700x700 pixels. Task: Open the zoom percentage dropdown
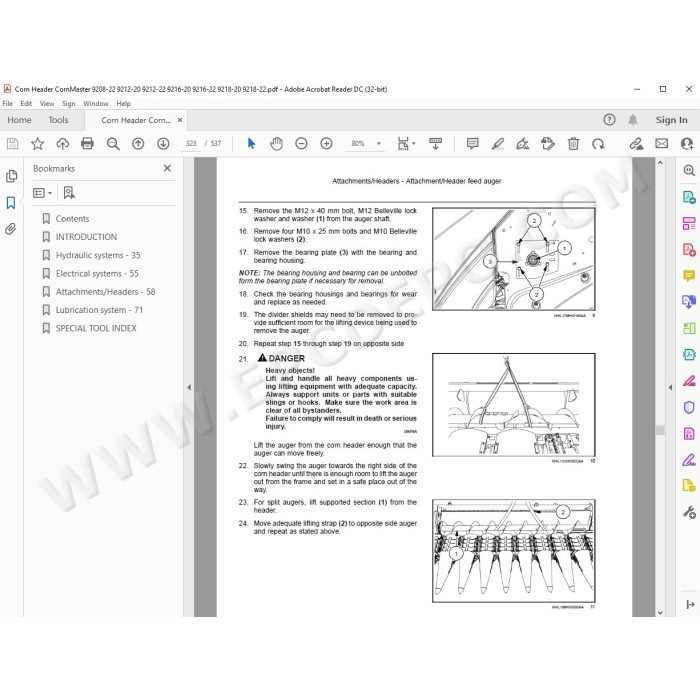(x=379, y=144)
